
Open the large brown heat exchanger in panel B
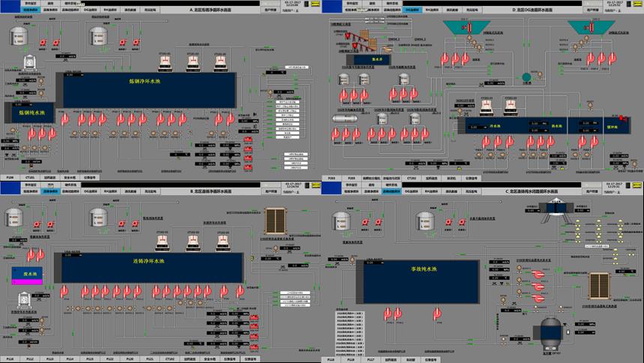pyautogui.click(x=275, y=221)
